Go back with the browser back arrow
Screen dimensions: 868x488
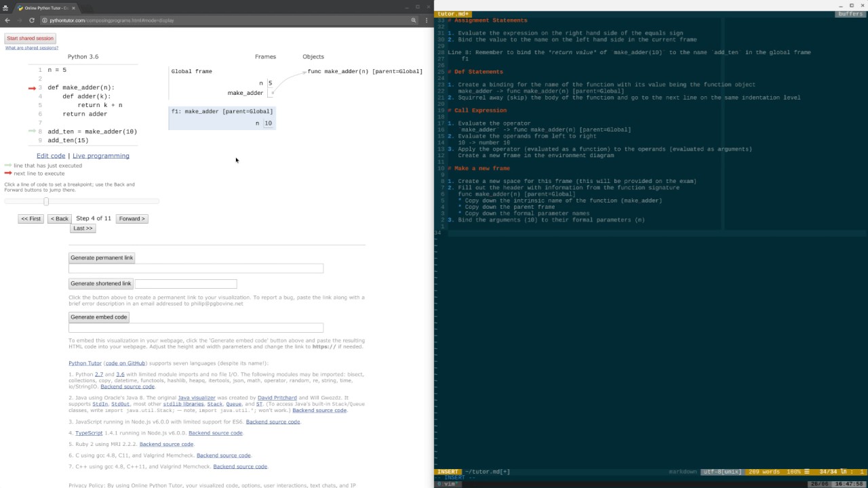coord(7,20)
